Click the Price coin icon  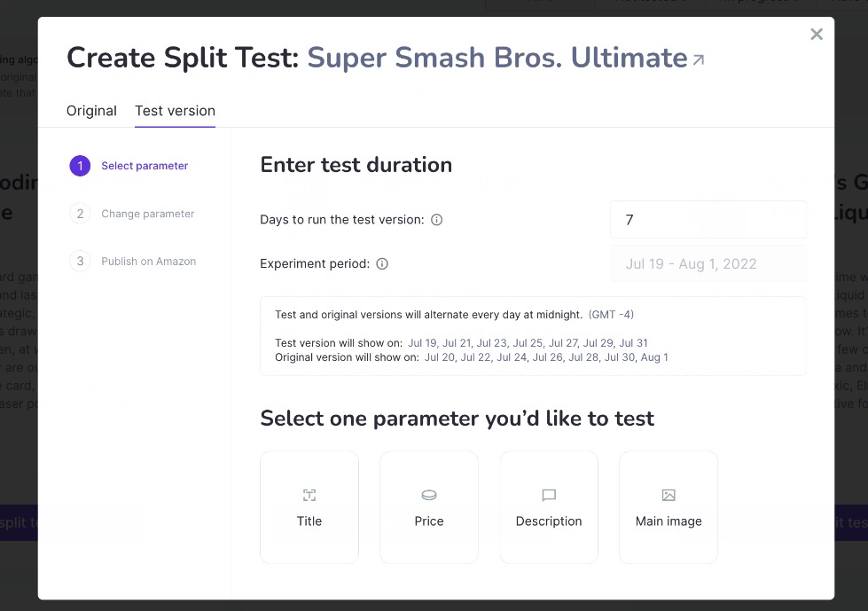(429, 495)
